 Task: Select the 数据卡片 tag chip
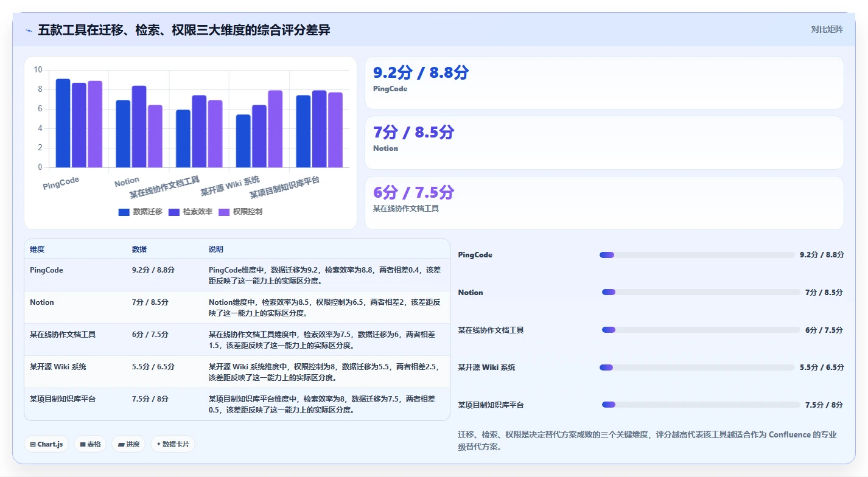point(173,444)
